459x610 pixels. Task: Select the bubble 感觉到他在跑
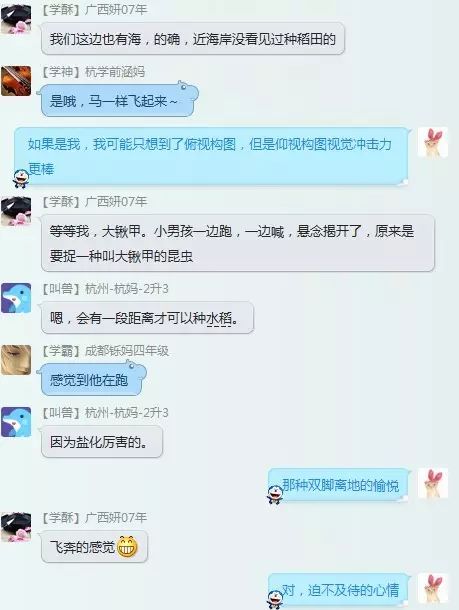click(92, 379)
